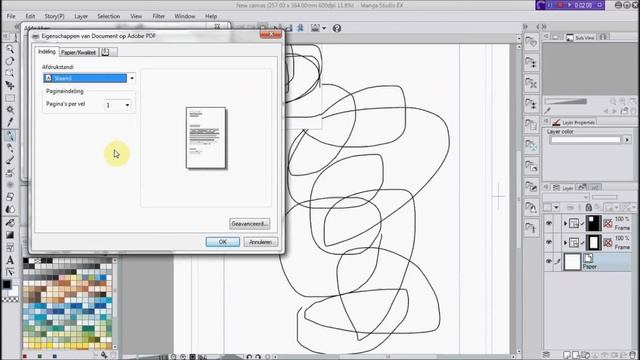Select the Pencil tool
Screen dimensions: 640x360
10,148
